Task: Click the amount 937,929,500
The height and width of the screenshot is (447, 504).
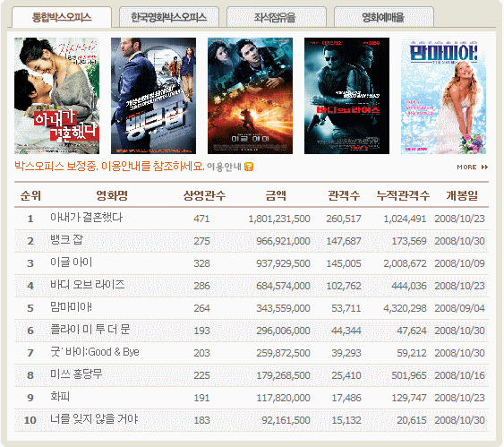Action: [x=283, y=263]
